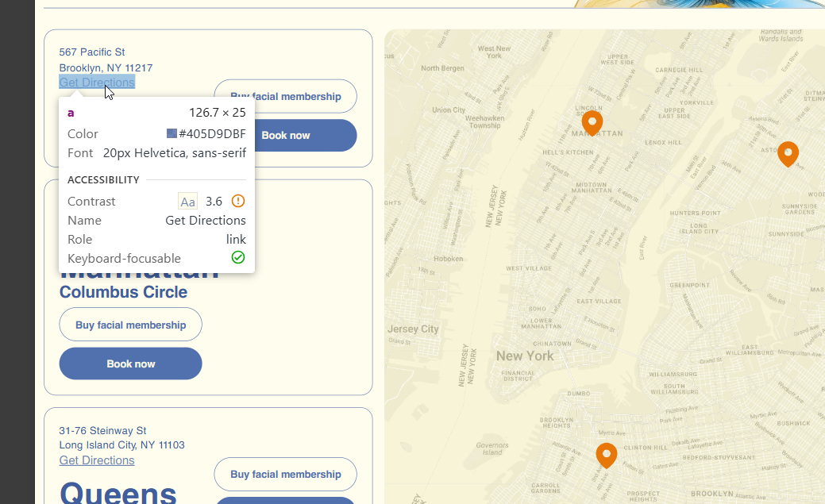Click the Hell's Kitchen map label

568,152
